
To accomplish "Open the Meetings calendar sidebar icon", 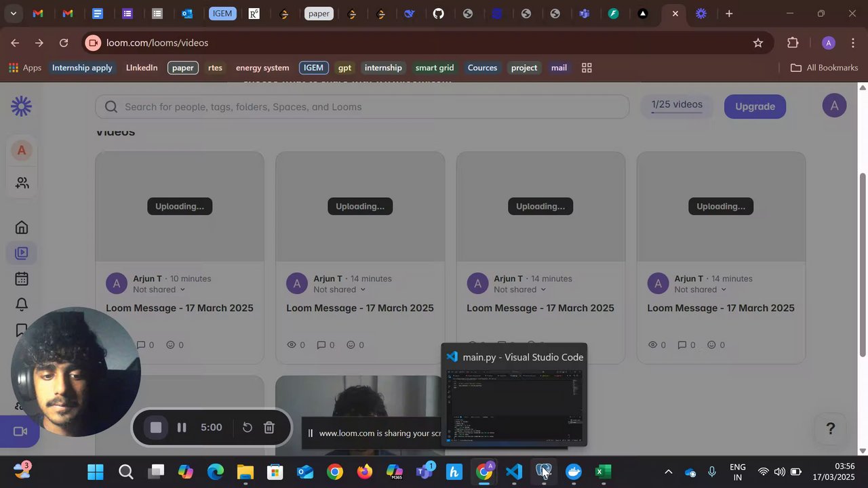I will pyautogui.click(x=22, y=279).
